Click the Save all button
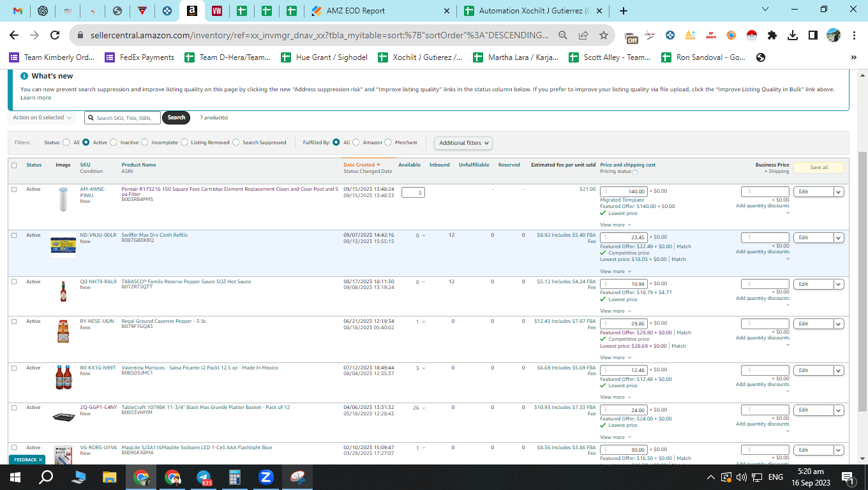Image resolution: width=868 pixels, height=490 pixels. click(x=819, y=167)
